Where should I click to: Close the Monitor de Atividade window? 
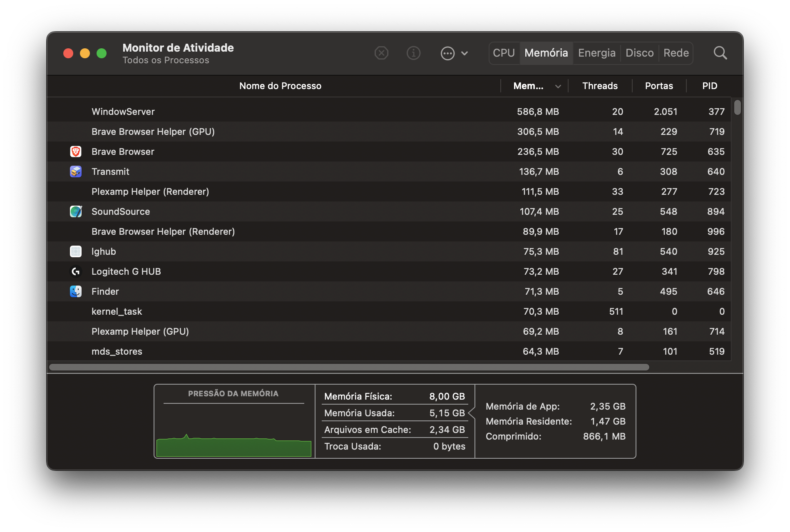point(68,53)
